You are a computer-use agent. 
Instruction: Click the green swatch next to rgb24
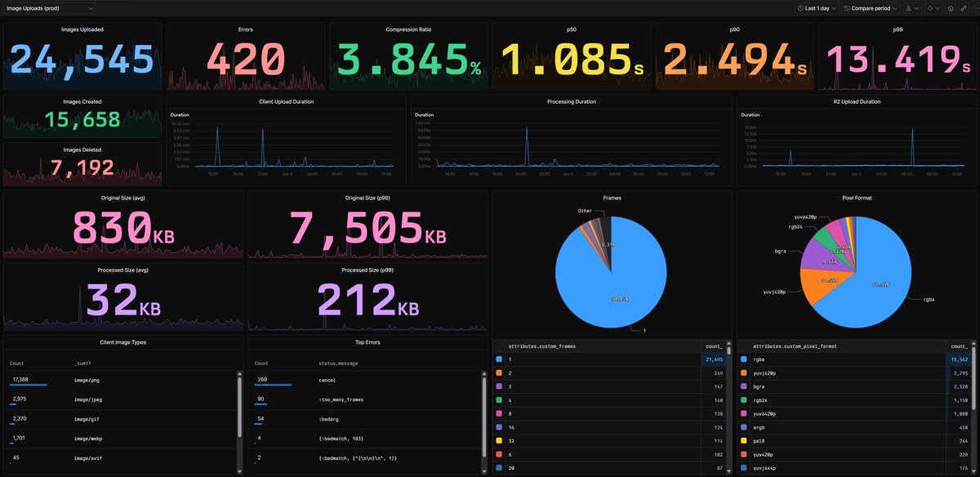(x=745, y=400)
